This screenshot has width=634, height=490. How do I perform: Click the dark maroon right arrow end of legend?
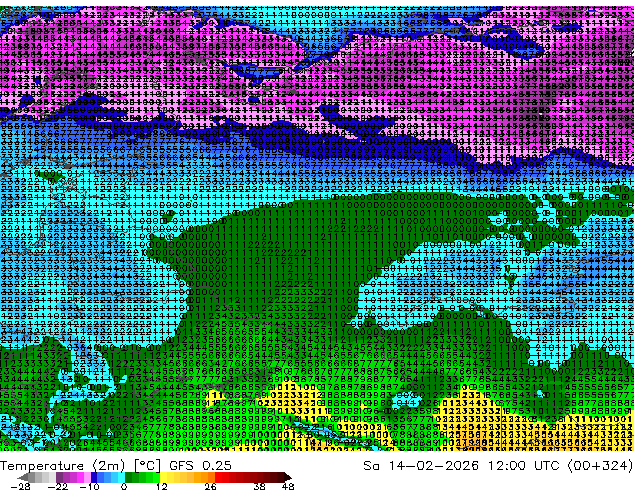(287, 477)
